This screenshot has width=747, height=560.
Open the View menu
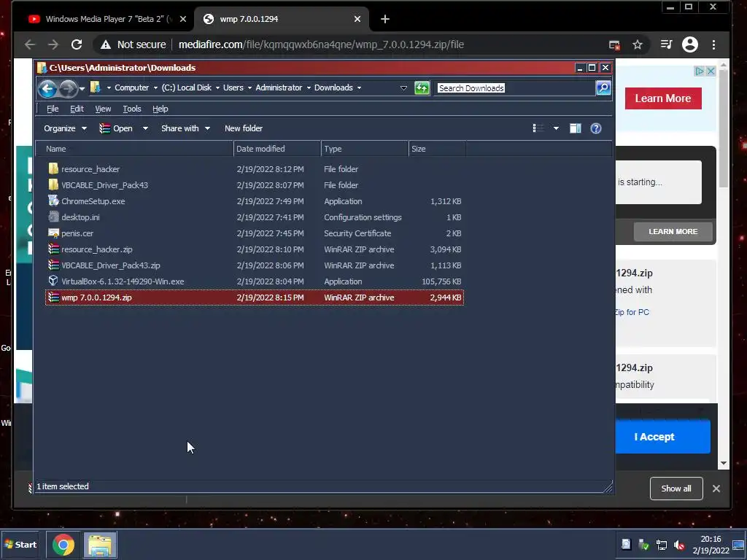point(103,109)
